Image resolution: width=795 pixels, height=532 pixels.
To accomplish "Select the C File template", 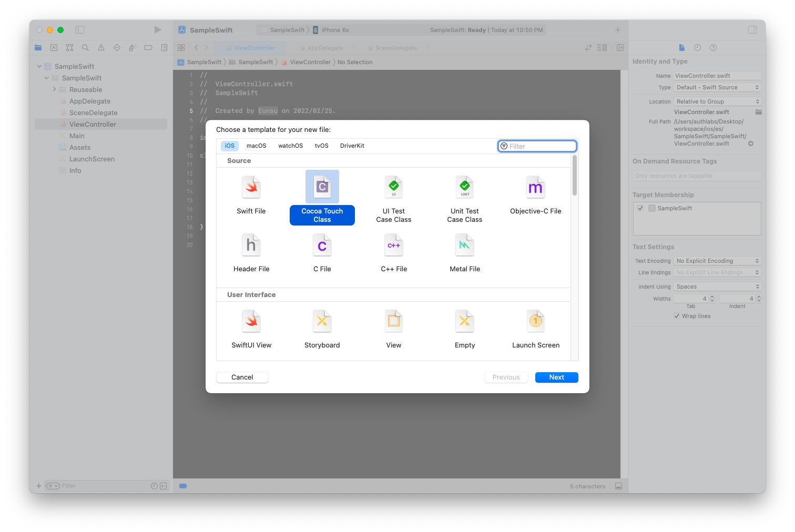I will point(322,253).
